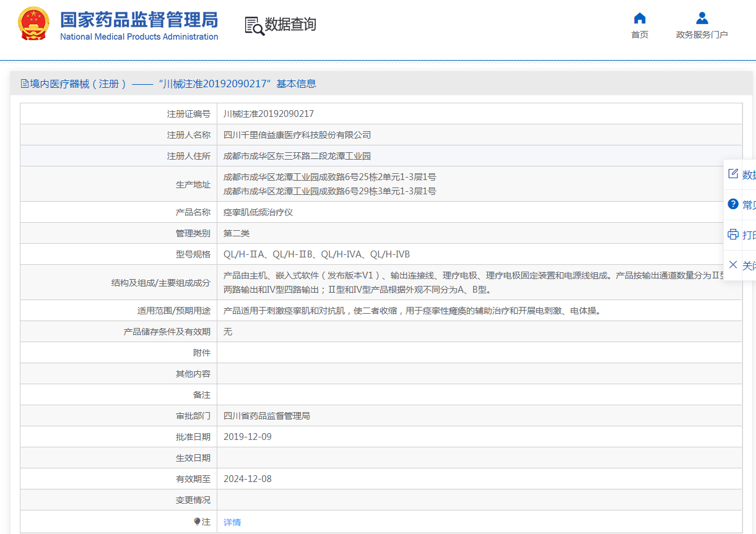
Task: Click 四川千里倍益康医疗科技股份有限公司 registrant name
Action: 297,135
